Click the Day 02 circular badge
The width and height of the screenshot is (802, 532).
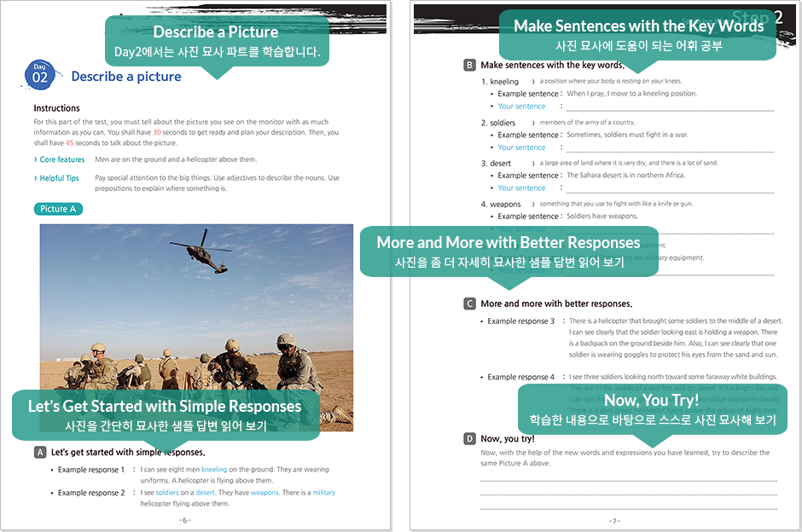tap(39, 75)
